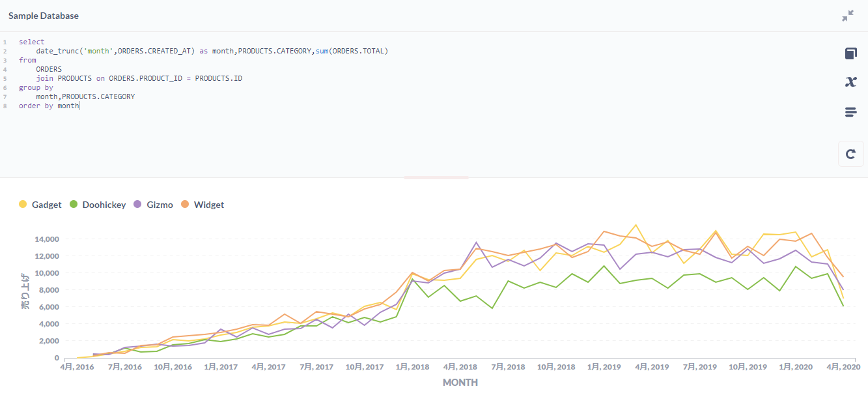The image size is (868, 395).
Task: Click the resize handle between editor and chart
Action: [435, 176]
